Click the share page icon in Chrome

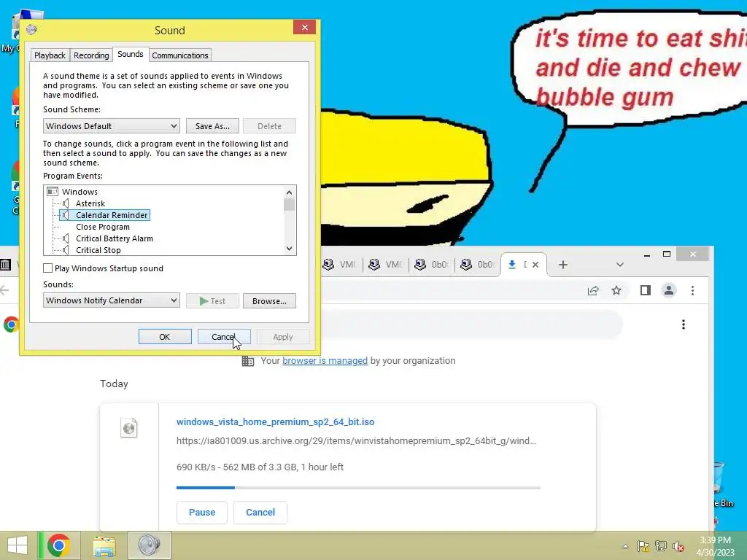pyautogui.click(x=593, y=290)
